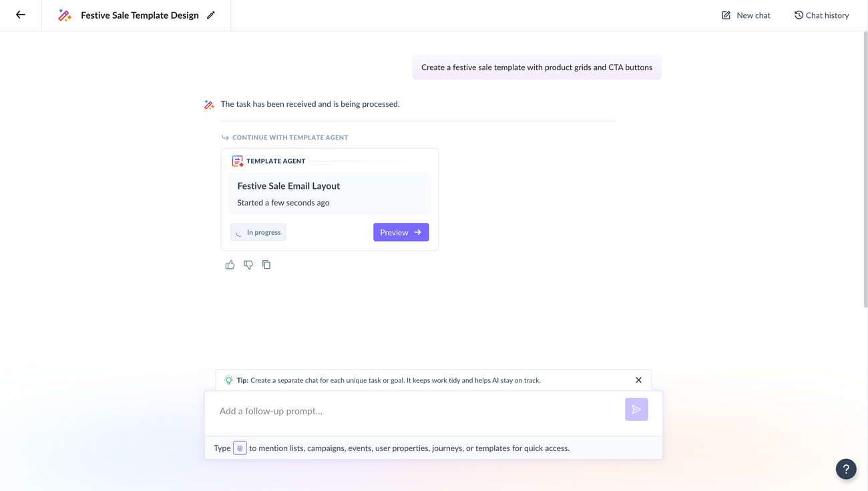
Task: Collapse the Continue with Template Agent section
Action: [225, 137]
